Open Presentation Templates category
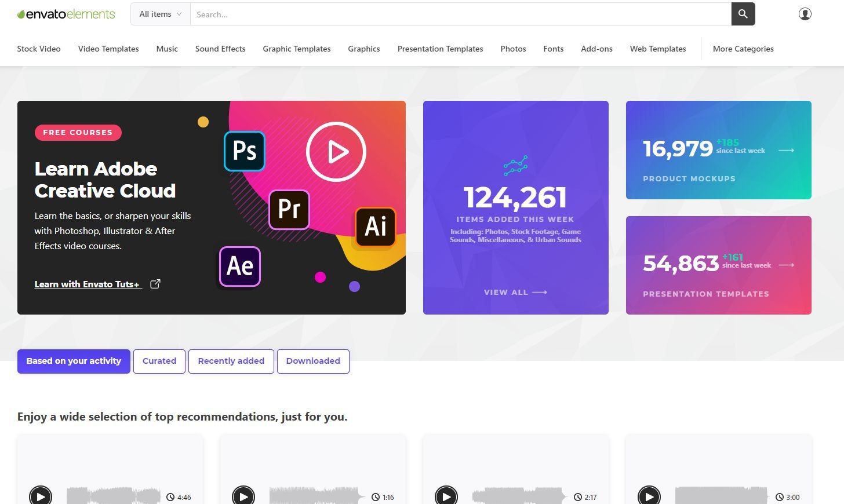The width and height of the screenshot is (844, 504). 441,49
